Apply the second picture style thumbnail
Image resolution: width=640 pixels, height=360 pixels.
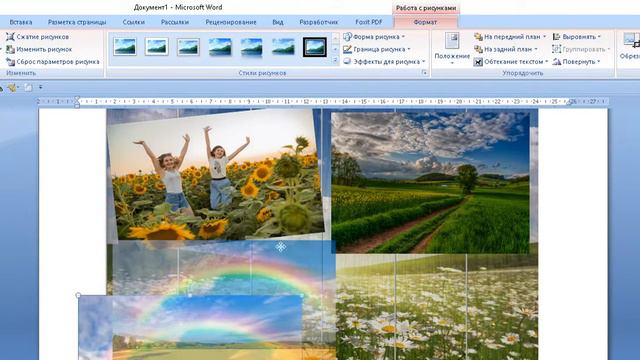(x=157, y=47)
